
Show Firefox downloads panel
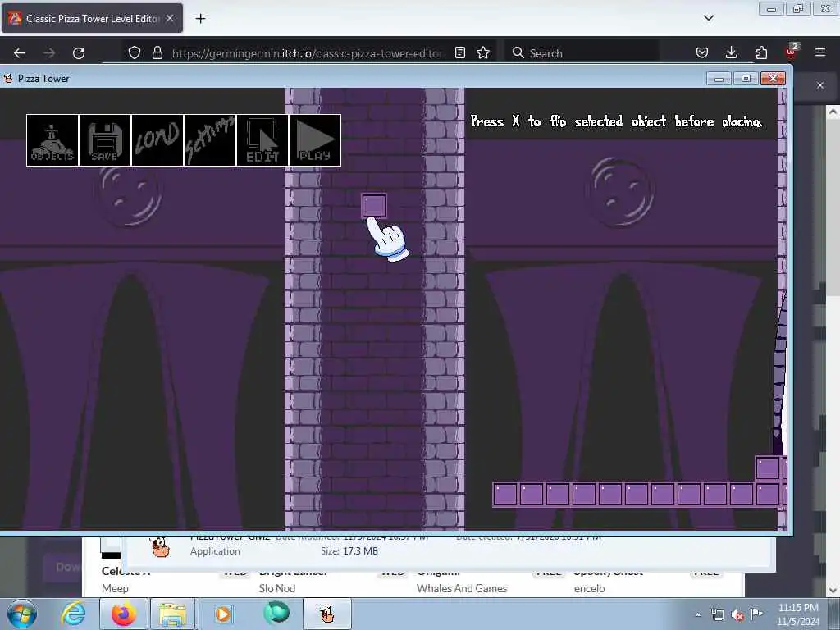tap(731, 52)
